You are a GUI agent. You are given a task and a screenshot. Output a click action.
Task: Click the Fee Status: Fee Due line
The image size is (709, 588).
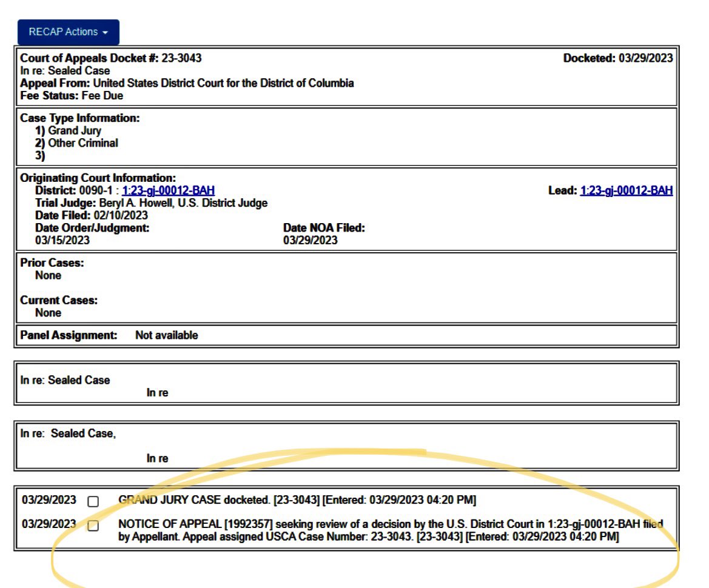point(72,96)
